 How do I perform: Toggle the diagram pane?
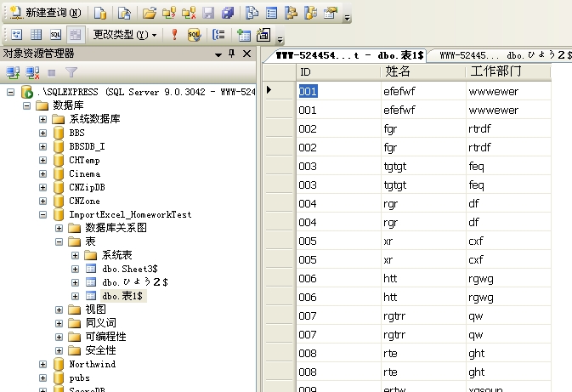click(16, 35)
